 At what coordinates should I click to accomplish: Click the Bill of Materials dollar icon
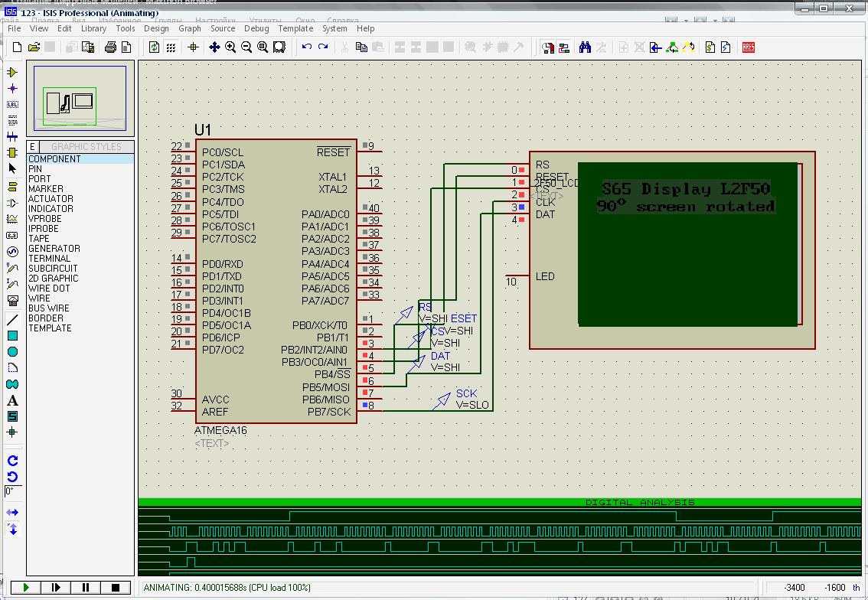coord(710,47)
